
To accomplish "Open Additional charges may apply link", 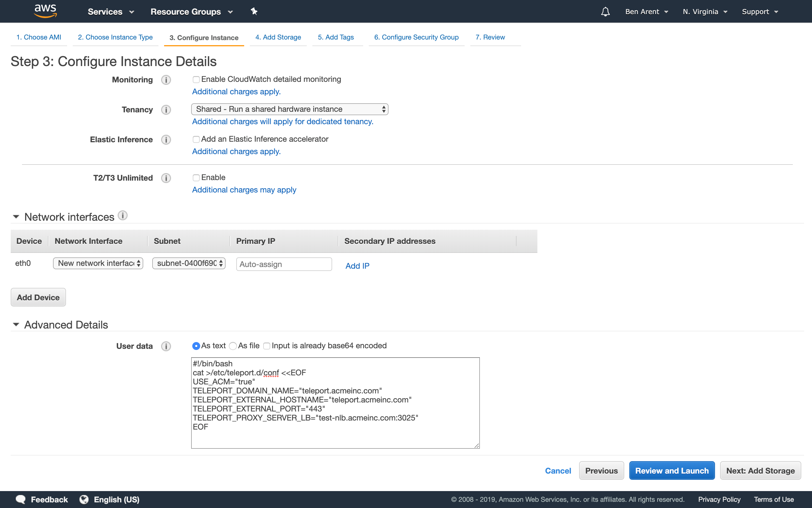I will [x=244, y=190].
